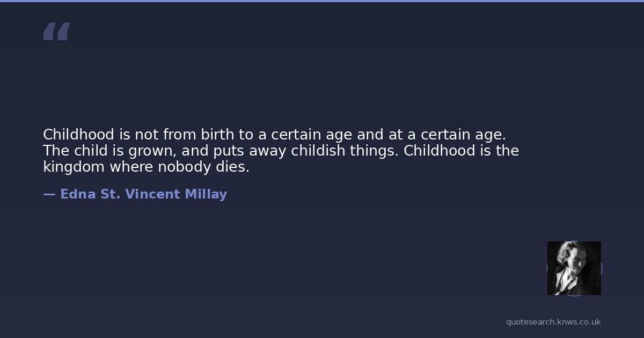Click the line beginning "The child is grown"
Image resolution: width=644 pixels, height=338 pixels.
281,151
